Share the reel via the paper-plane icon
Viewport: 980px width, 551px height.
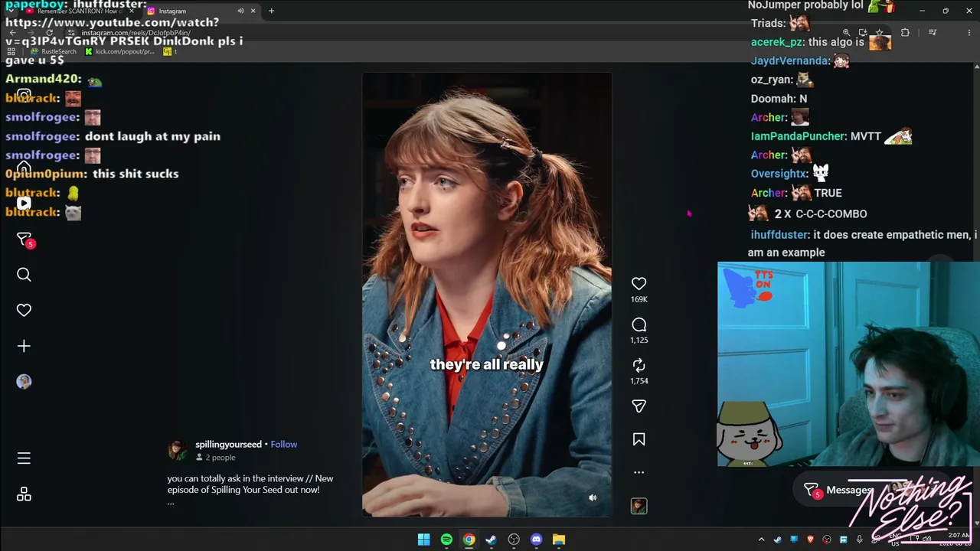point(639,406)
